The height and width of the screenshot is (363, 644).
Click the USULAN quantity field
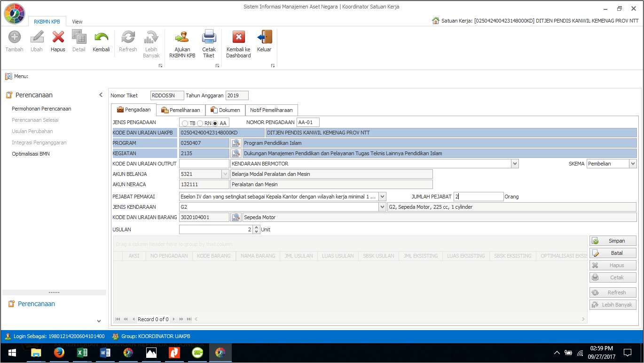216,229
